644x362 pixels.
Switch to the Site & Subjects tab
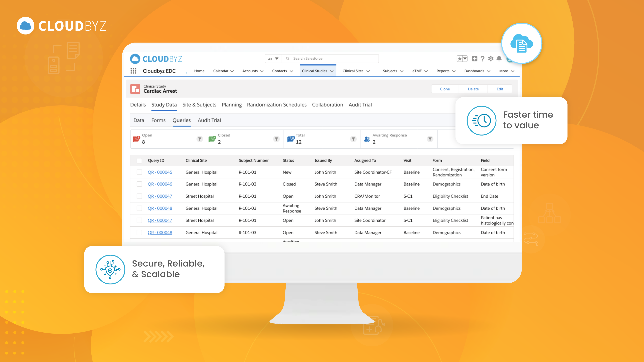click(199, 105)
